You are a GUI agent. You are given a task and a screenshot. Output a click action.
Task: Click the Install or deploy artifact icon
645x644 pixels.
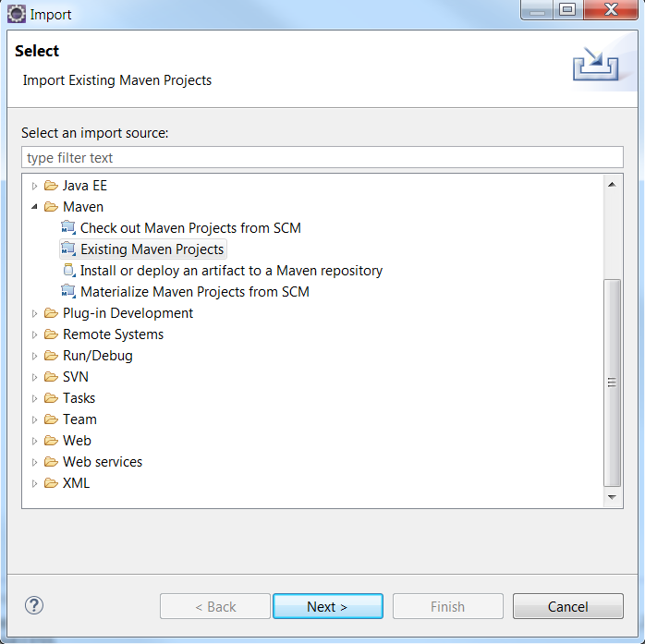(67, 271)
